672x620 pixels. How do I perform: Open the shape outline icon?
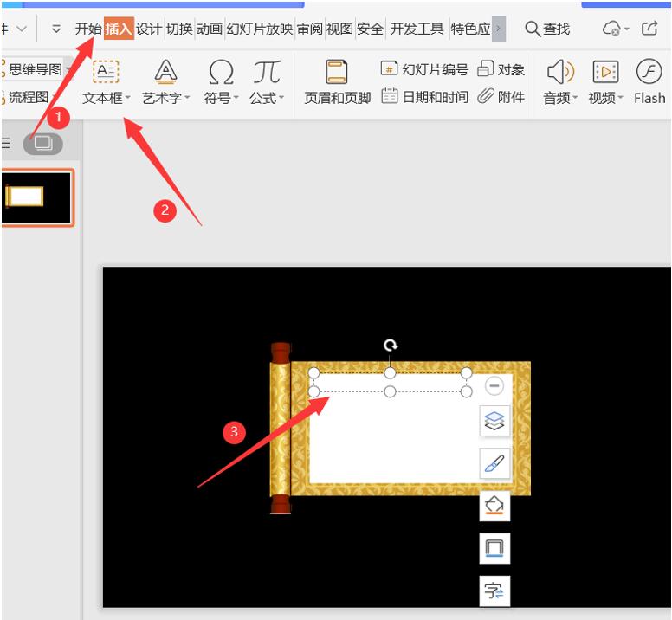494,548
